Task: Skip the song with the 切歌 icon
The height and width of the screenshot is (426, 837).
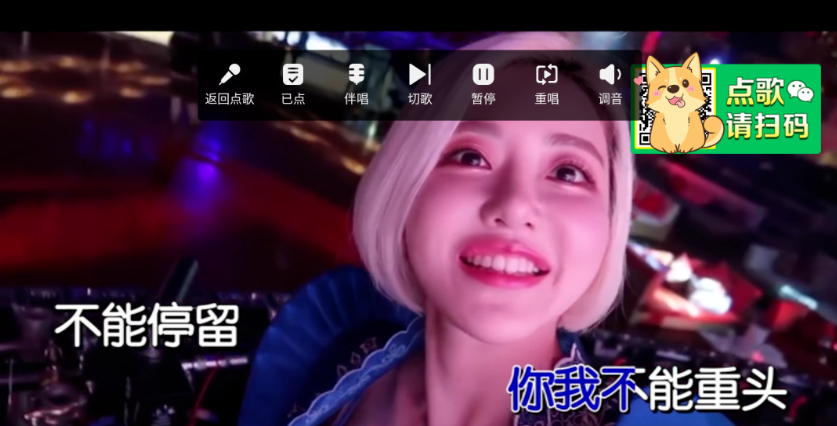Action: pyautogui.click(x=420, y=75)
